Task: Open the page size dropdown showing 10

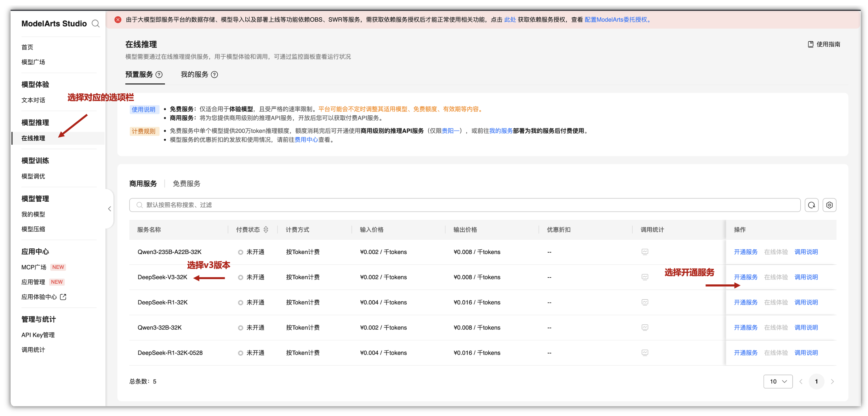Action: pos(778,381)
